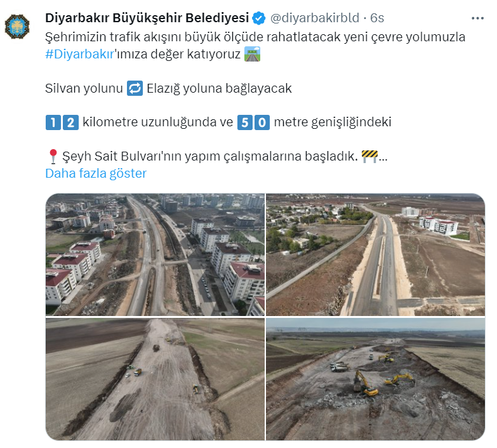Click the keycap number 1 emoji
This screenshot has width=497, height=448.
[x=53, y=122]
